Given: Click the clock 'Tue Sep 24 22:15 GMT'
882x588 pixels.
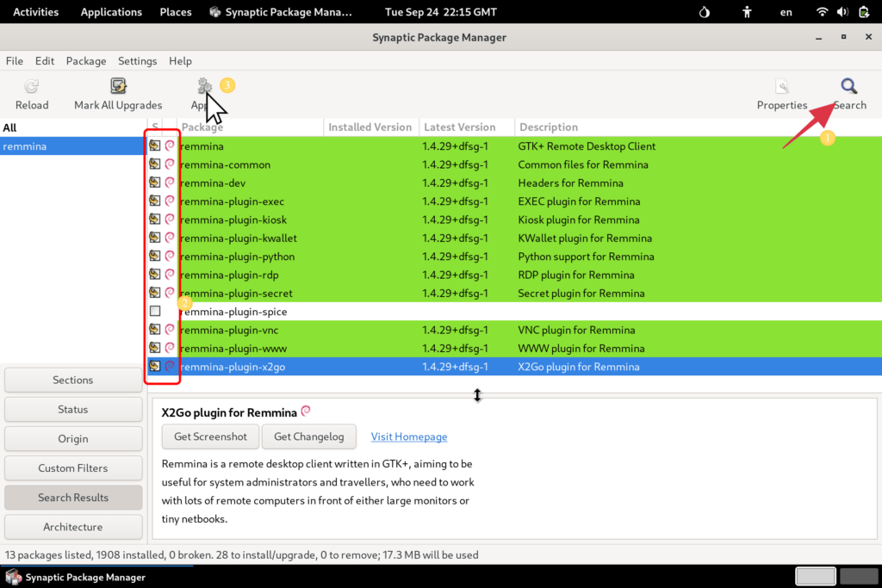Looking at the screenshot, I should 440,12.
